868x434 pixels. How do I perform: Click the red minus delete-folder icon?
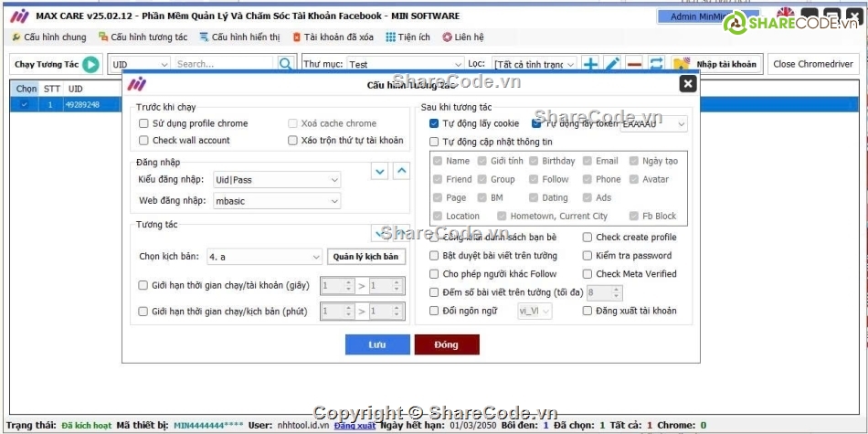(x=634, y=64)
